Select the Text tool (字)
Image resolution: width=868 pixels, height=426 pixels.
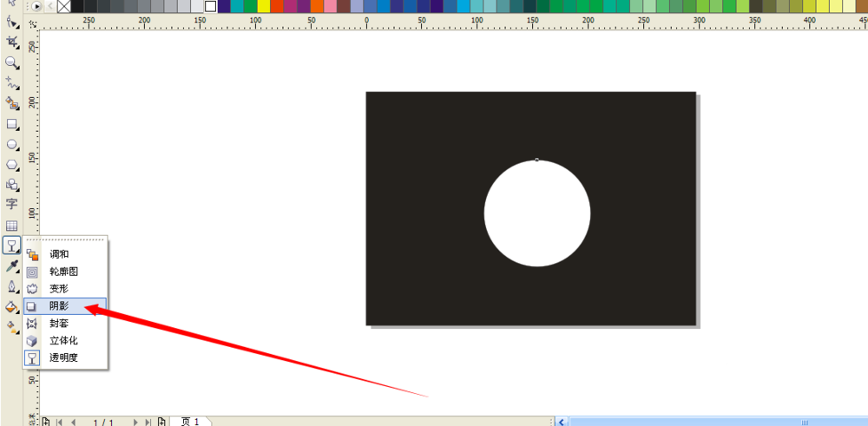point(11,204)
